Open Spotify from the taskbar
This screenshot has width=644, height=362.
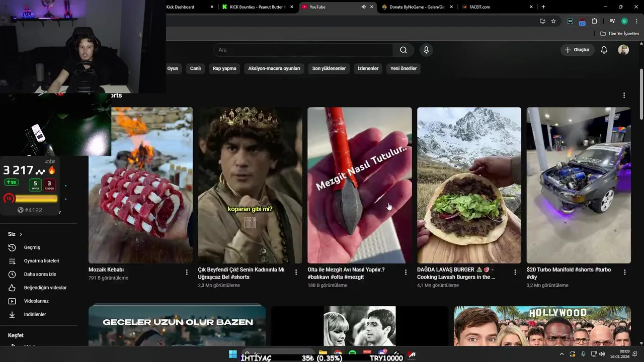[x=353, y=354]
